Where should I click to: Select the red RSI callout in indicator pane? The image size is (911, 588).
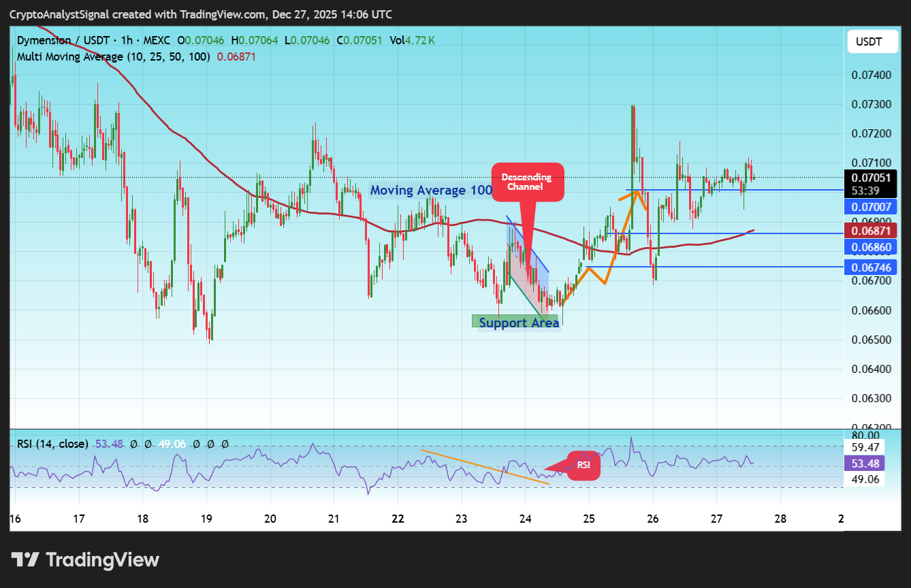click(x=584, y=465)
